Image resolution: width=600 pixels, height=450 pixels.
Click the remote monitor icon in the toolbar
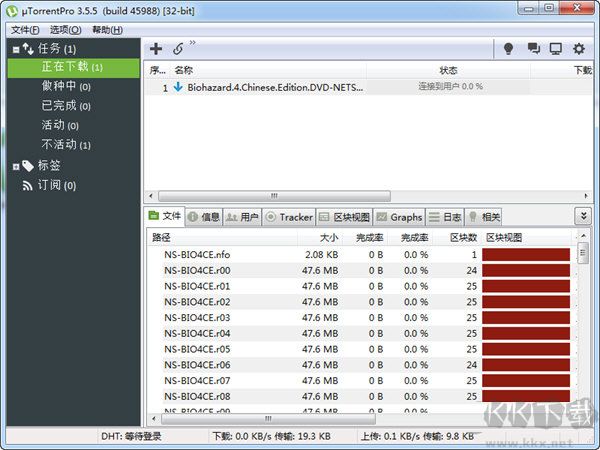coord(556,49)
